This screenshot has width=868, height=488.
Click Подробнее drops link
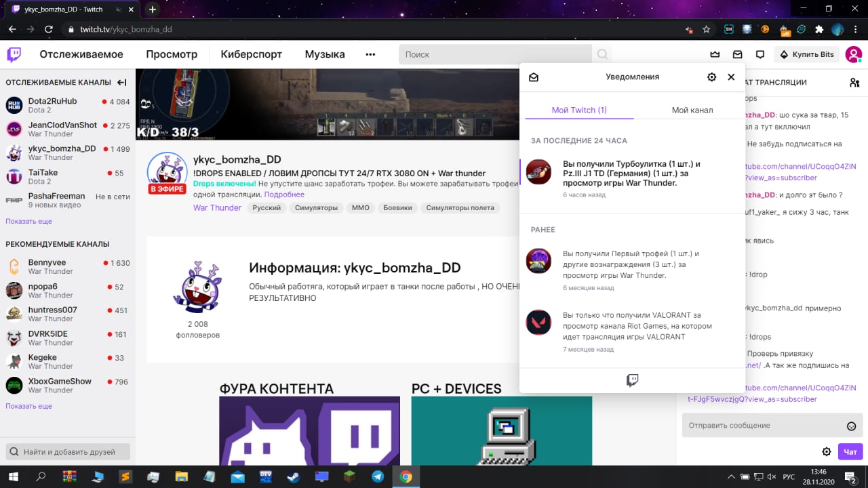pyautogui.click(x=284, y=195)
